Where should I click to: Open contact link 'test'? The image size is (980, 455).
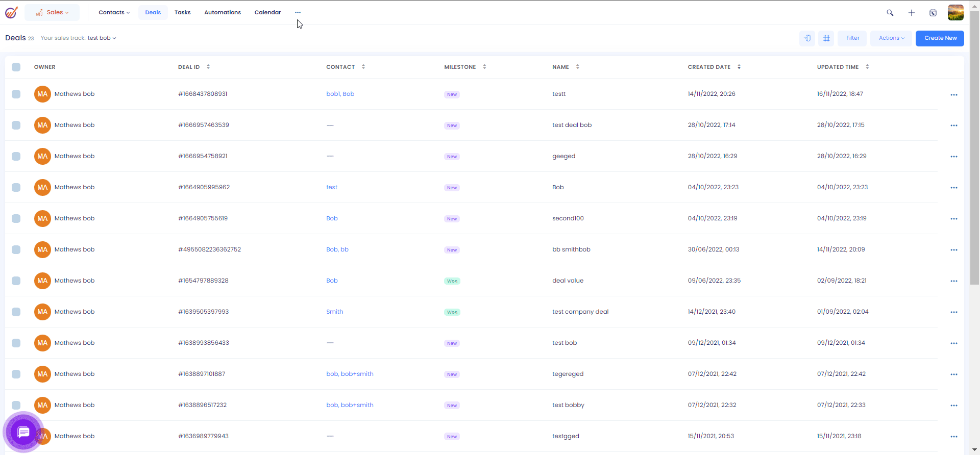332,187
